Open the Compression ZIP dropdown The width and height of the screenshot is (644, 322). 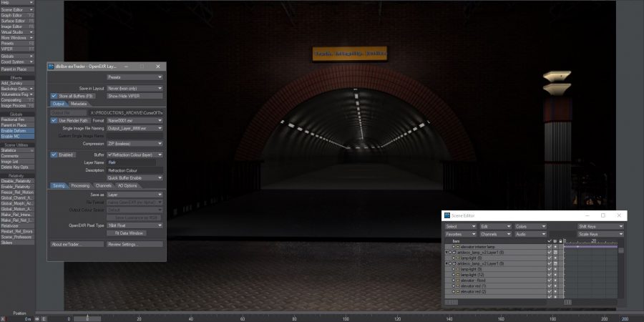[x=135, y=143]
